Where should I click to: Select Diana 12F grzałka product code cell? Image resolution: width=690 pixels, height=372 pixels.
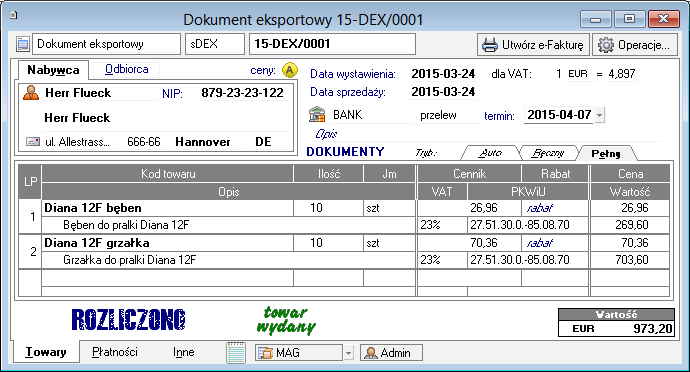coord(167,243)
